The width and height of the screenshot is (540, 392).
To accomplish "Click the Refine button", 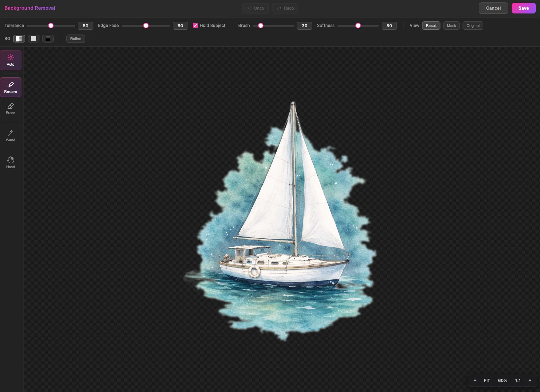I will click(x=76, y=39).
